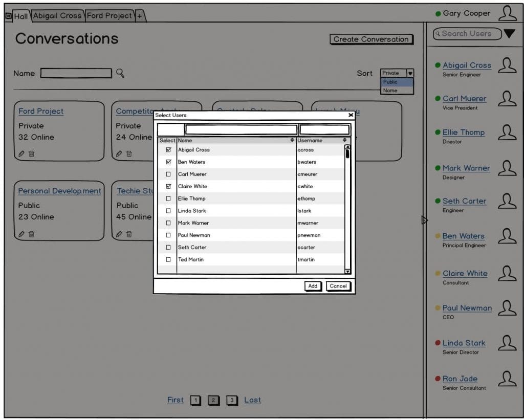Check the Linda Stark checkbox

pos(168,211)
